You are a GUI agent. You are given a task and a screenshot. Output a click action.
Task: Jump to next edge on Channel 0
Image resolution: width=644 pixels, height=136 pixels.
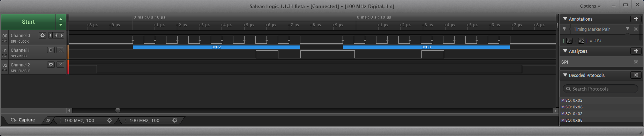tap(62, 35)
